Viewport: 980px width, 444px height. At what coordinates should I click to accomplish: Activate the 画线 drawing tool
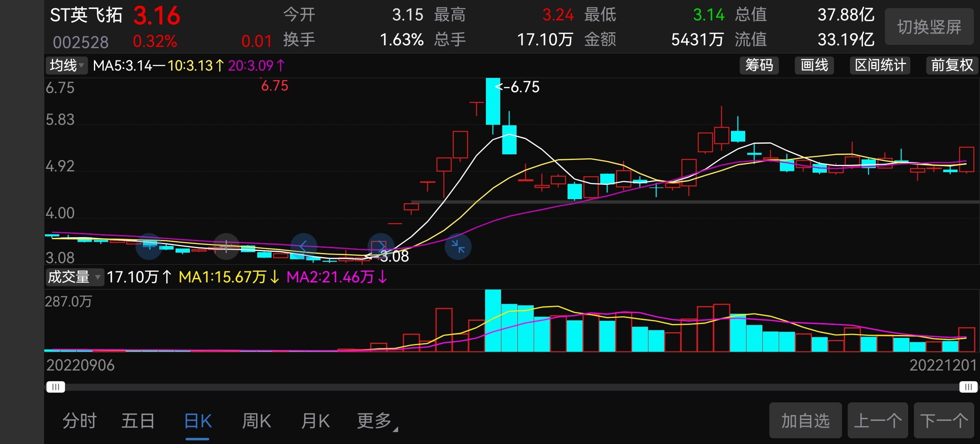pyautogui.click(x=814, y=65)
